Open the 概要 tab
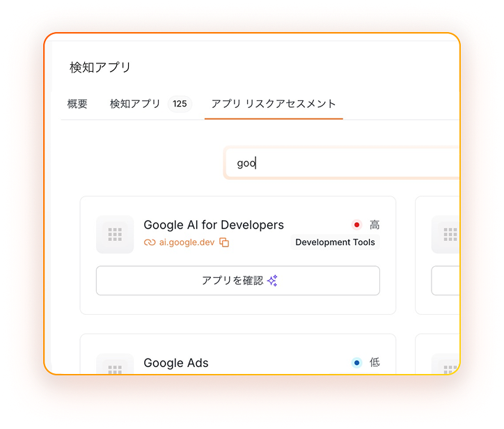This screenshot has height=429, width=504. [77, 104]
